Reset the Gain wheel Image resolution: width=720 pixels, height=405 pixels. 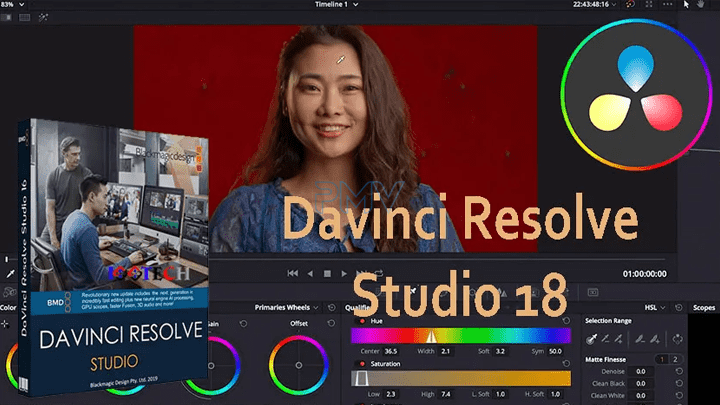[243, 324]
